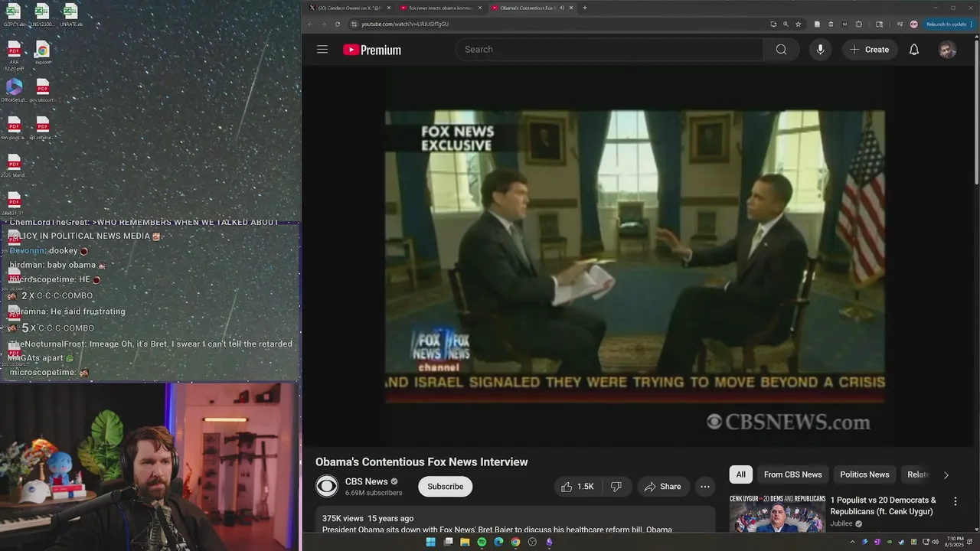Open the account avatar menu
The height and width of the screenshot is (551, 980).
[x=948, y=50]
